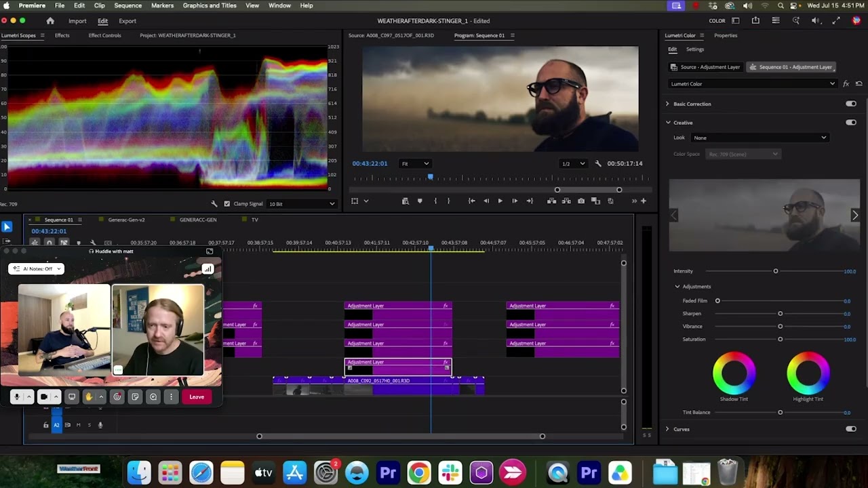Toggle the Basic Correction section switch
Viewport: 868px width, 488px height.
[x=851, y=104]
